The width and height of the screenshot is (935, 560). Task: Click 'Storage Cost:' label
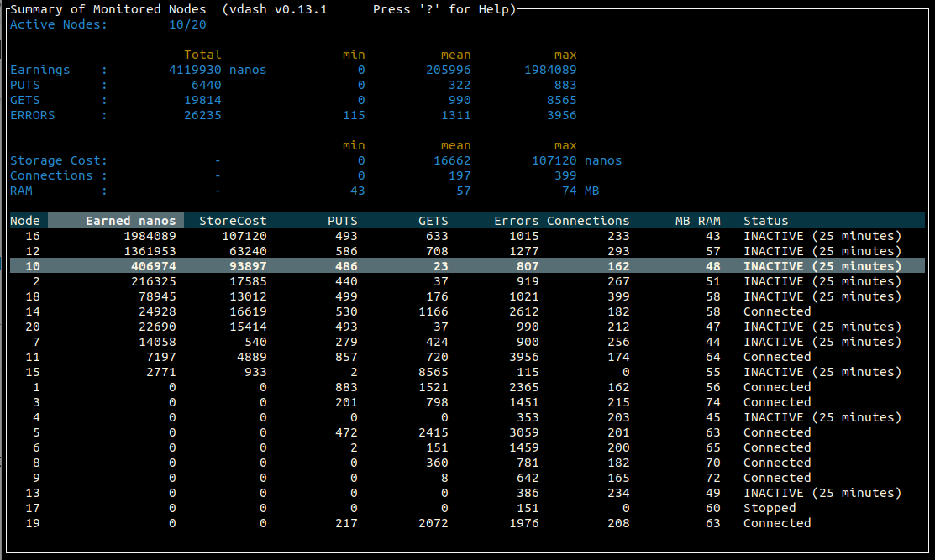59,160
